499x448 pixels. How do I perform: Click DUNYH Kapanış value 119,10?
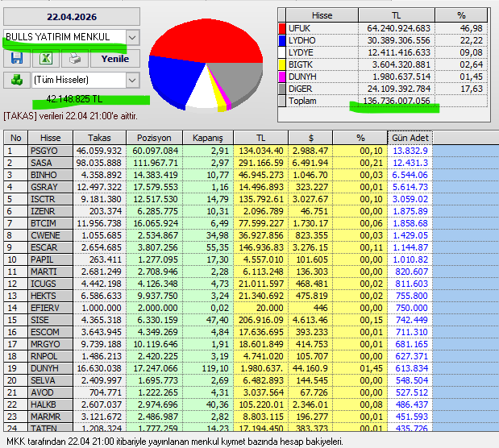click(215, 368)
